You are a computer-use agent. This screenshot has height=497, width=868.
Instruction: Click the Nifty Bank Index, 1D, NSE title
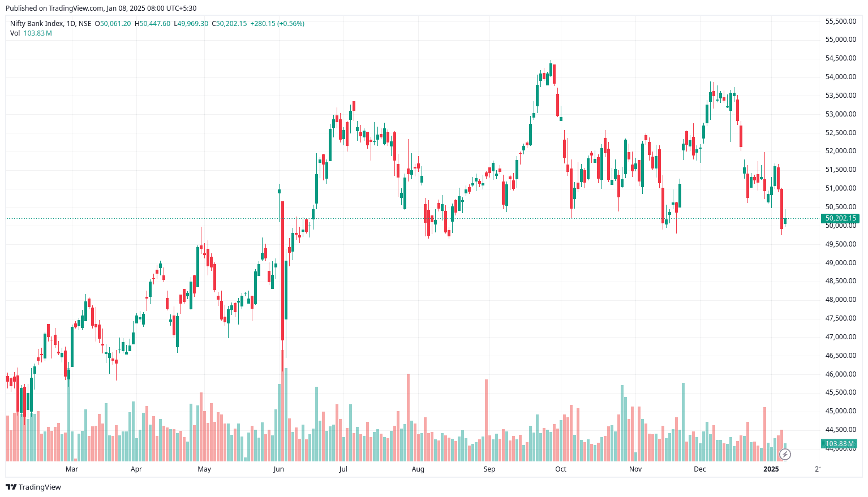point(51,24)
